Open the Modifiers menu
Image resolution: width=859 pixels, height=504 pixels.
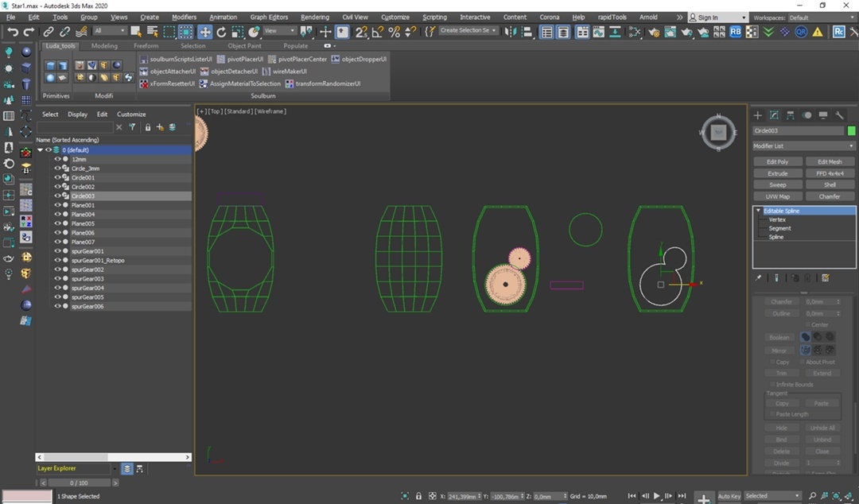184,17
